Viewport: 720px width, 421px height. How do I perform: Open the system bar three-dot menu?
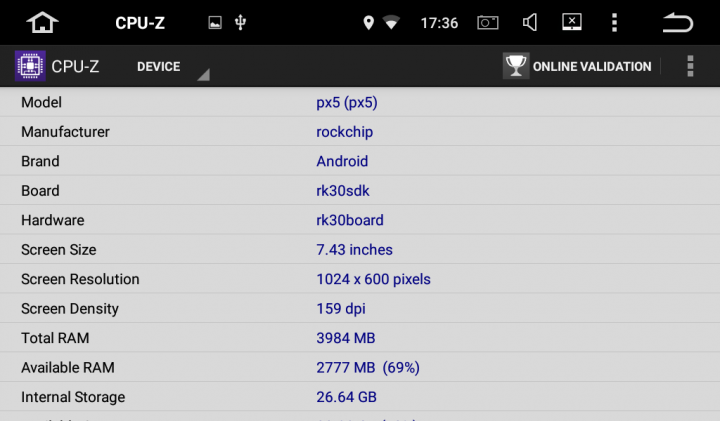coord(614,22)
